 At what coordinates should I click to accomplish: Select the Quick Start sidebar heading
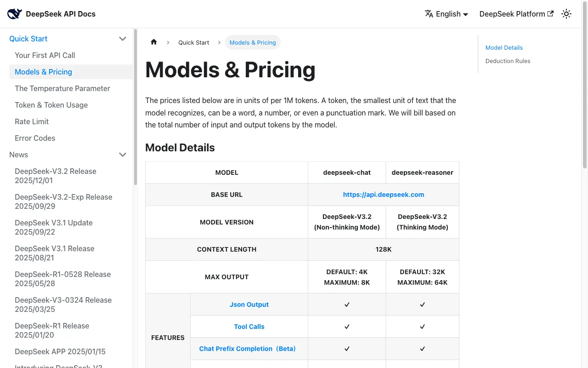pyautogui.click(x=28, y=39)
